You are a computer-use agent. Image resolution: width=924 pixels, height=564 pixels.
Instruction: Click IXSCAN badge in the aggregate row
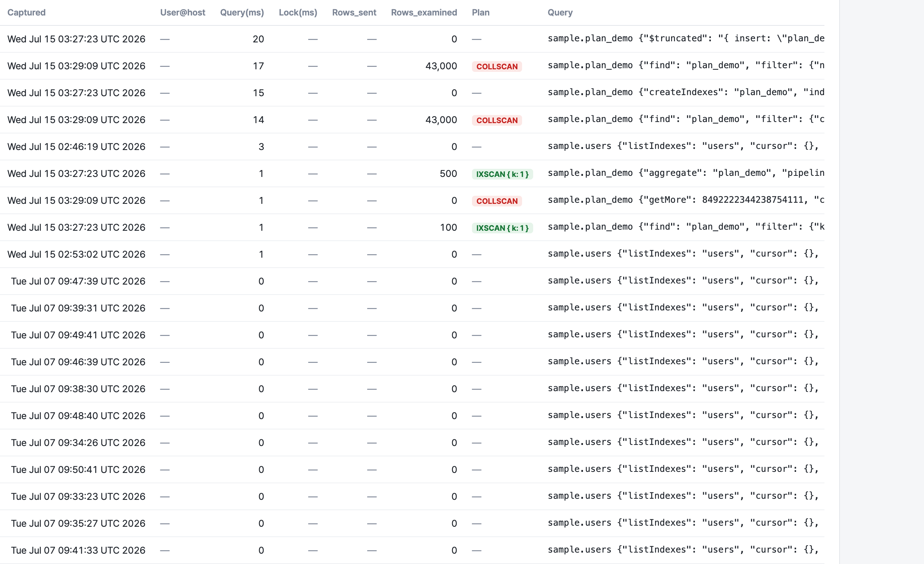(x=502, y=174)
